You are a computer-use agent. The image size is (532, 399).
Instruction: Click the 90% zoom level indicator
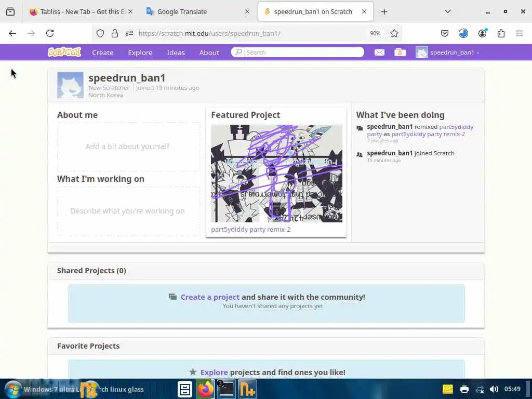(x=375, y=33)
